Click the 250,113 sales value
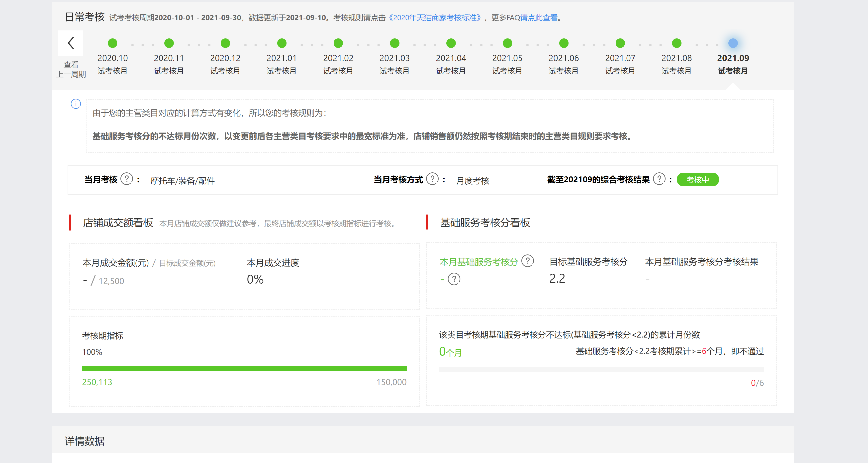The image size is (868, 463). pyautogui.click(x=97, y=382)
